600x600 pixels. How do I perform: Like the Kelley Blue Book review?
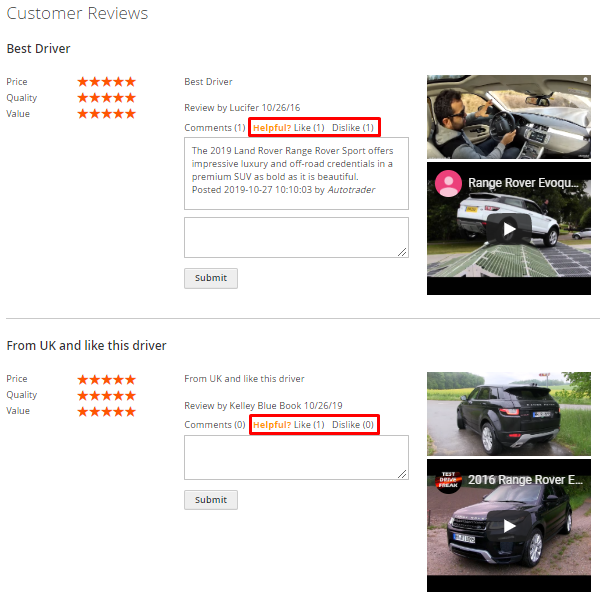coord(309,425)
